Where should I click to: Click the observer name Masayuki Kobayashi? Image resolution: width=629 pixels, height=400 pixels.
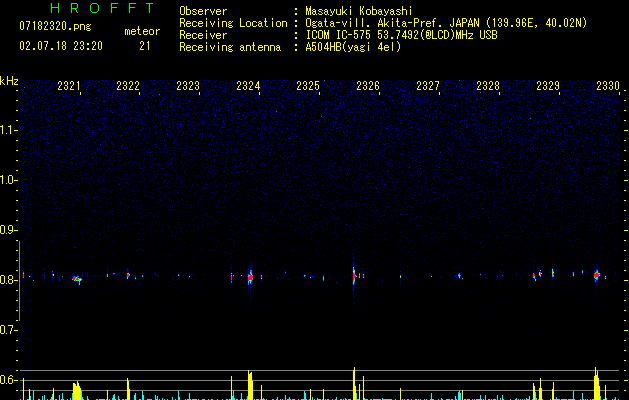[359, 11]
